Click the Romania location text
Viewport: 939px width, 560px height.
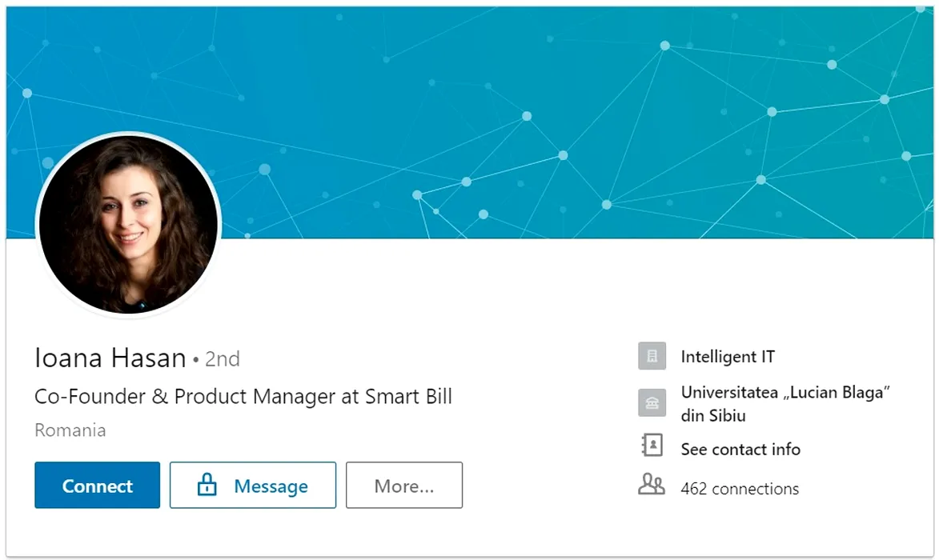(x=70, y=430)
